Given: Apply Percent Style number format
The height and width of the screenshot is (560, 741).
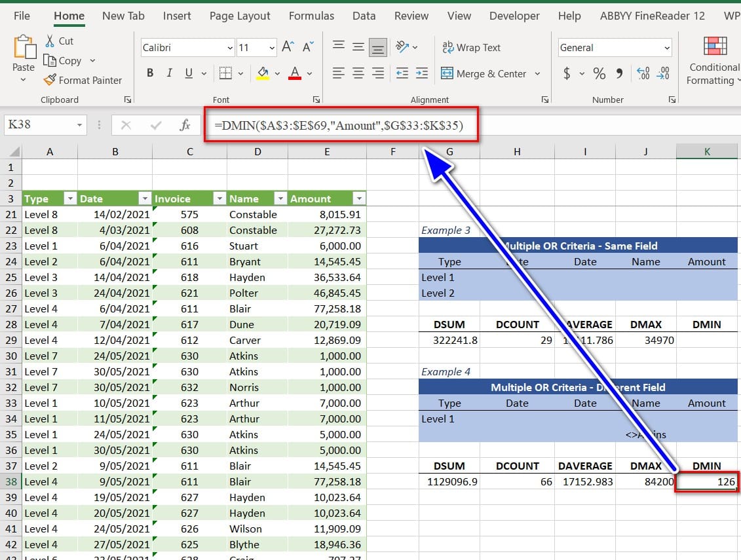Looking at the screenshot, I should 599,73.
